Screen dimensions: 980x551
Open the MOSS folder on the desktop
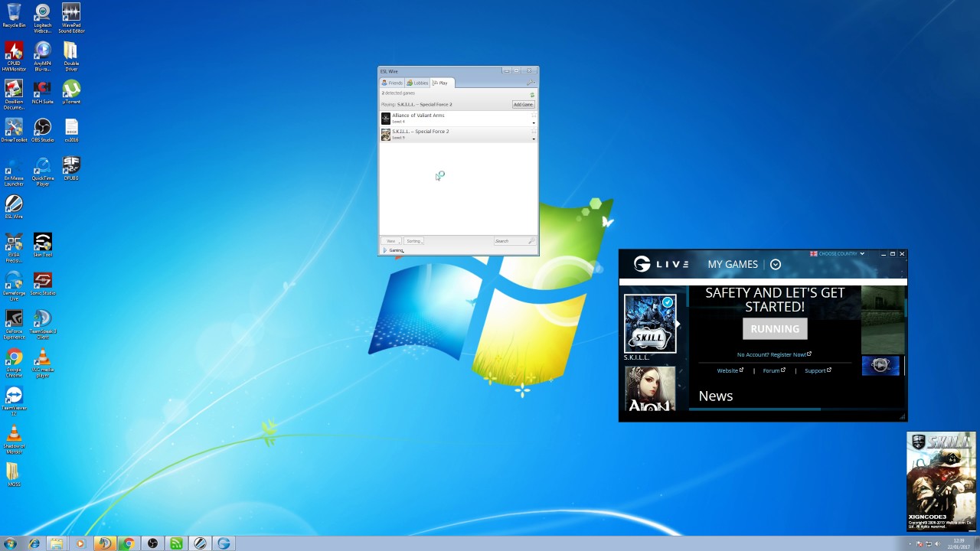[14, 474]
